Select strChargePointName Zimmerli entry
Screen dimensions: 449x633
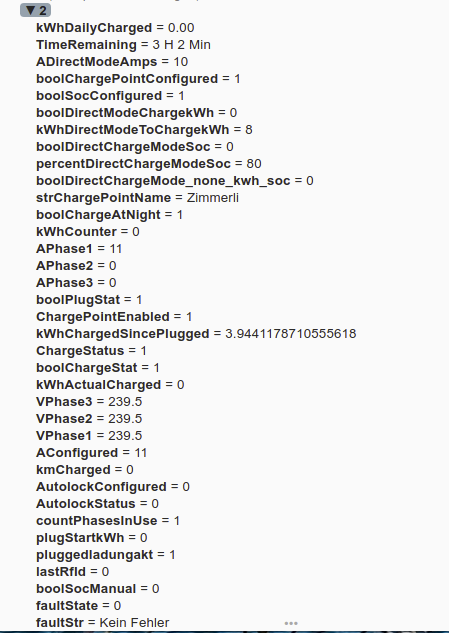(137, 198)
